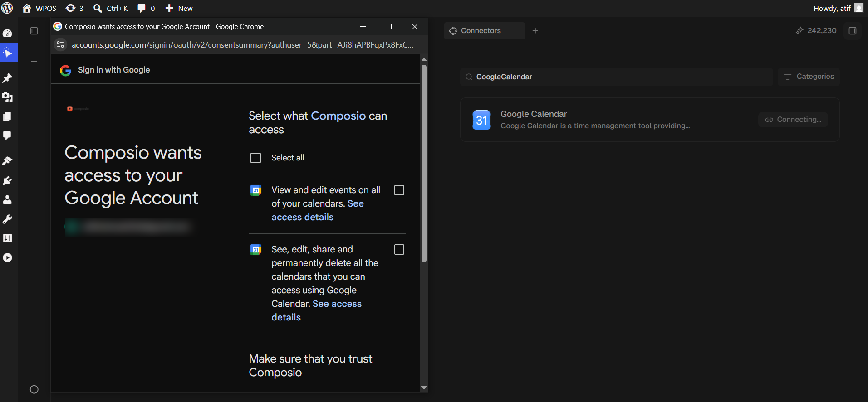The height and width of the screenshot is (402, 868).
Task: Add a new tab next to Connectors
Action: tap(535, 31)
